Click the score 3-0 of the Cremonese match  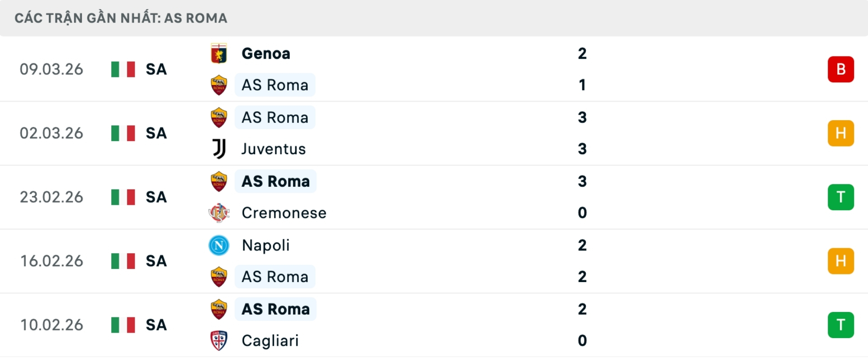click(x=583, y=197)
